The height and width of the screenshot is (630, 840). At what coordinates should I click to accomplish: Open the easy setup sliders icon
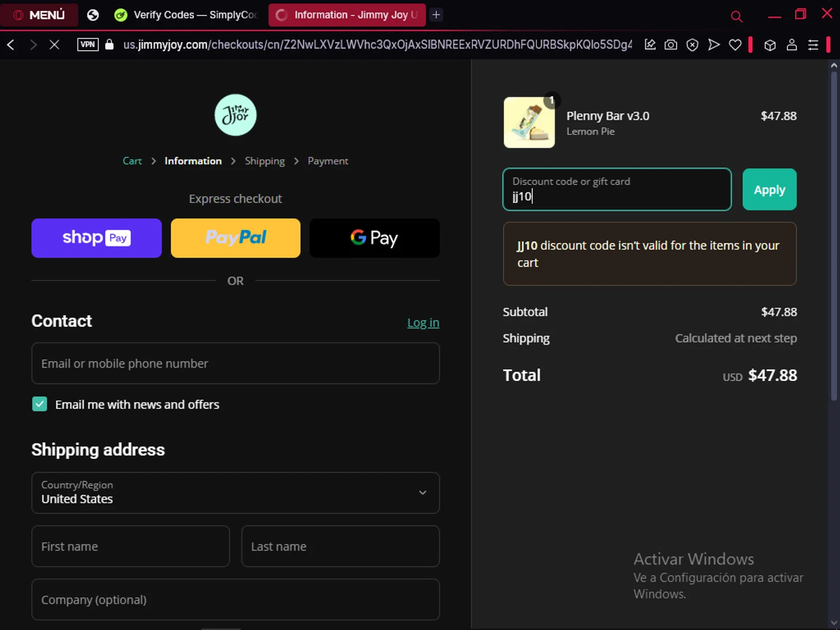pos(813,45)
